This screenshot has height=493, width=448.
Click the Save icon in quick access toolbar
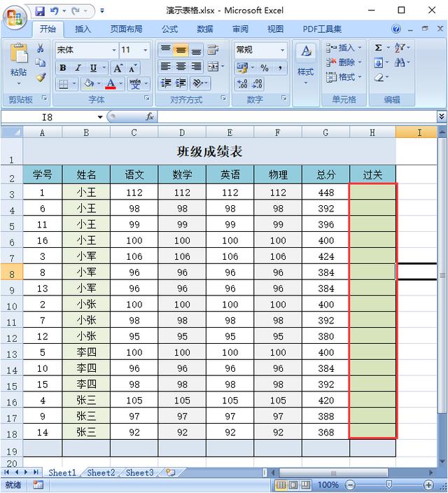click(40, 11)
